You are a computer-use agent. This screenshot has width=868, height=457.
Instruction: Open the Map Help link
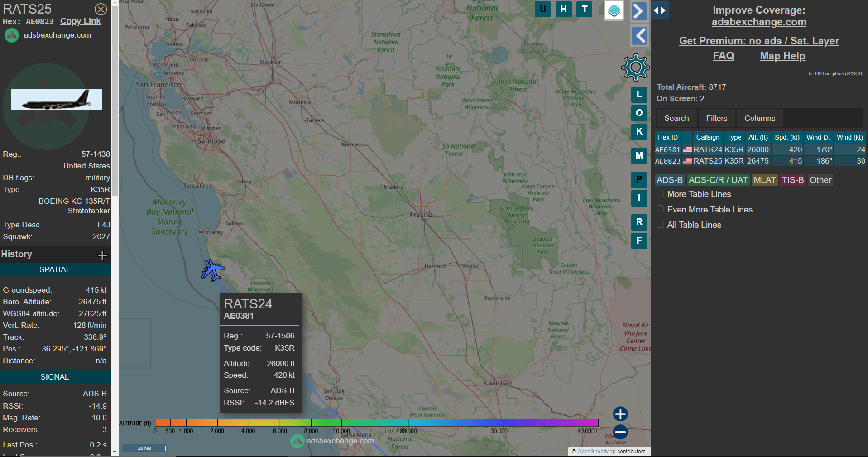point(782,56)
